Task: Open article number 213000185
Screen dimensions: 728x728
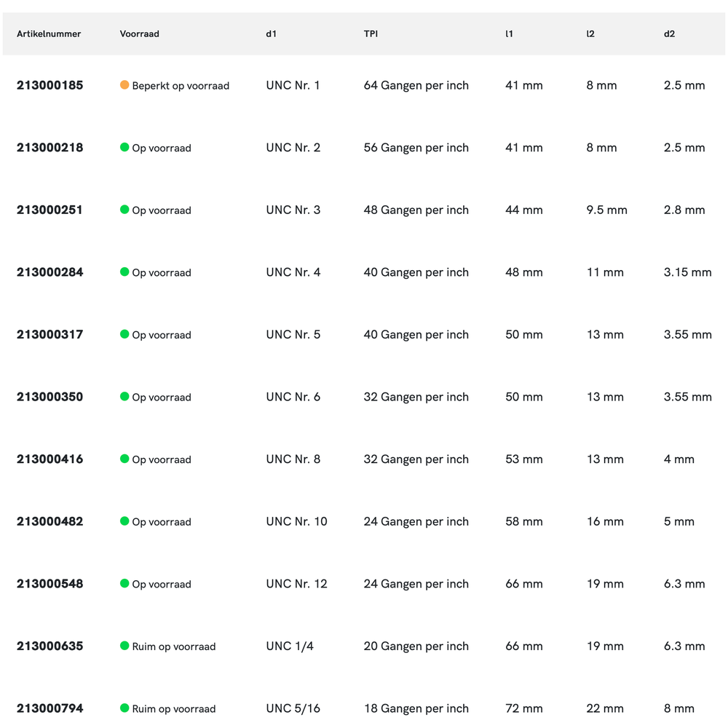Action: tap(50, 85)
